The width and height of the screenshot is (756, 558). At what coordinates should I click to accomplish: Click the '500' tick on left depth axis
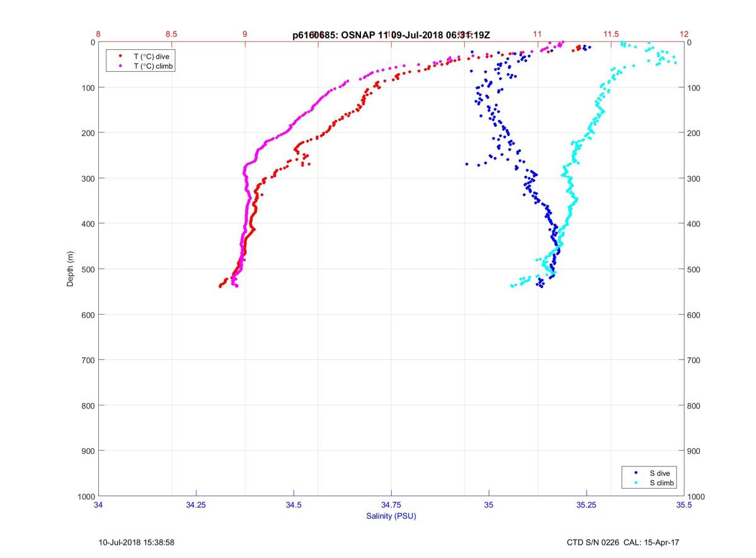click(x=88, y=269)
